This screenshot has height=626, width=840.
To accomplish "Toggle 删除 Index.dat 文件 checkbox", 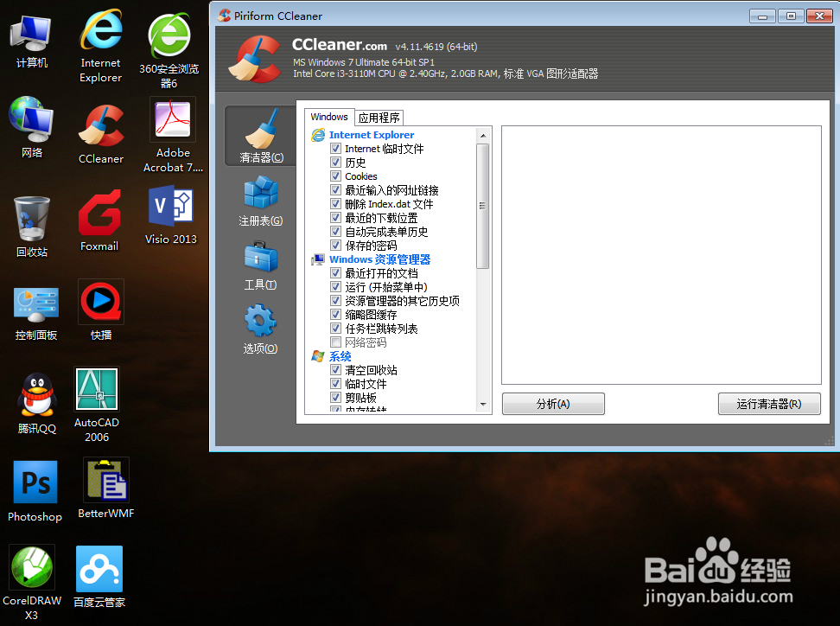I will [336, 204].
